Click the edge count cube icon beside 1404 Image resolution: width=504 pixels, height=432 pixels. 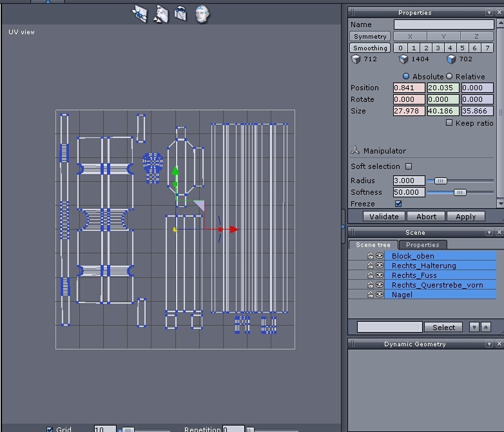pyautogui.click(x=403, y=59)
